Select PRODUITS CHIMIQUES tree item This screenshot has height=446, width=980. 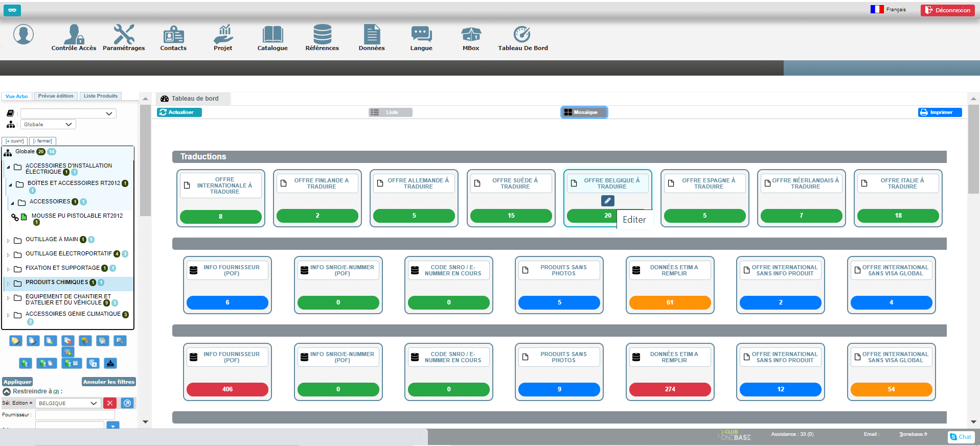coord(57,283)
